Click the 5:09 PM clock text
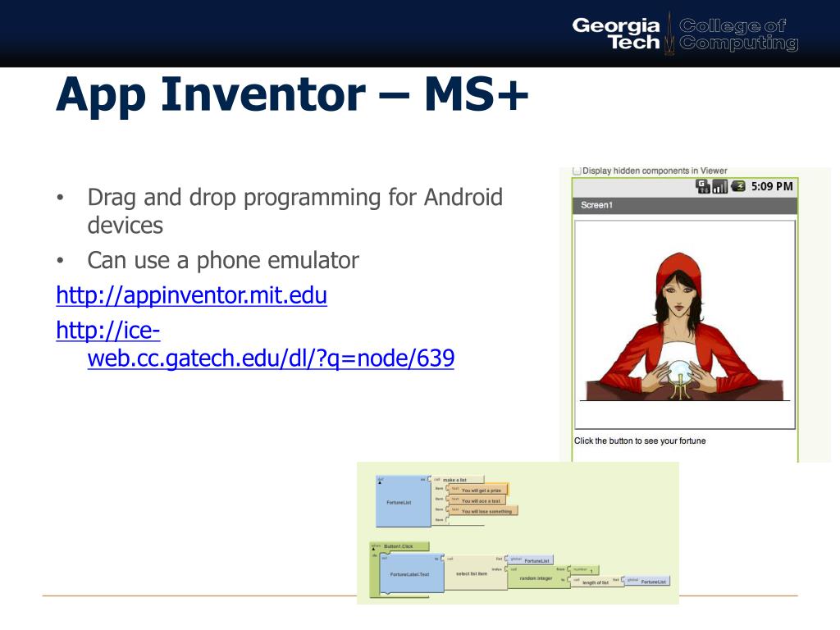The width and height of the screenshot is (840, 630). click(x=771, y=186)
